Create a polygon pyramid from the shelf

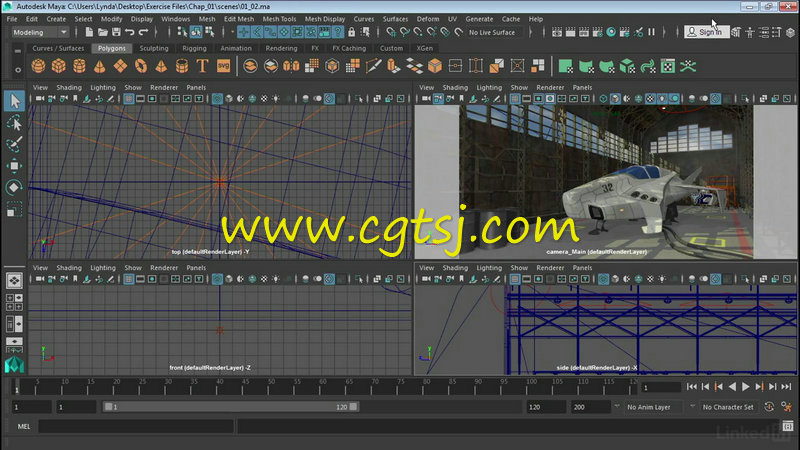[x=161, y=66]
